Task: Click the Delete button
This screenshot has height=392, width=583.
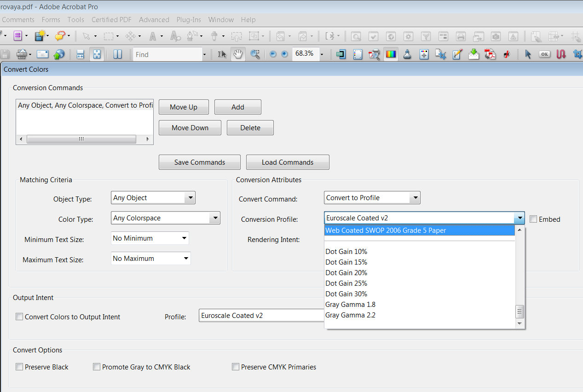Action: click(250, 128)
